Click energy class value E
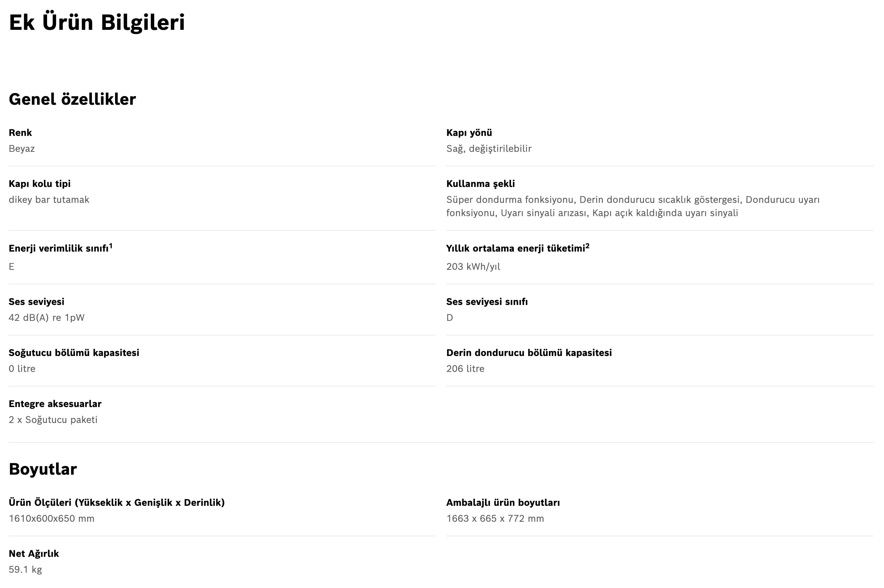884x588 pixels. coord(11,266)
